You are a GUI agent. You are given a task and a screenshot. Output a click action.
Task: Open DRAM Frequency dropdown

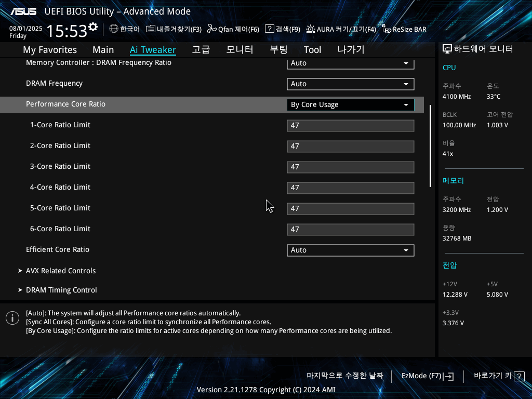point(351,84)
